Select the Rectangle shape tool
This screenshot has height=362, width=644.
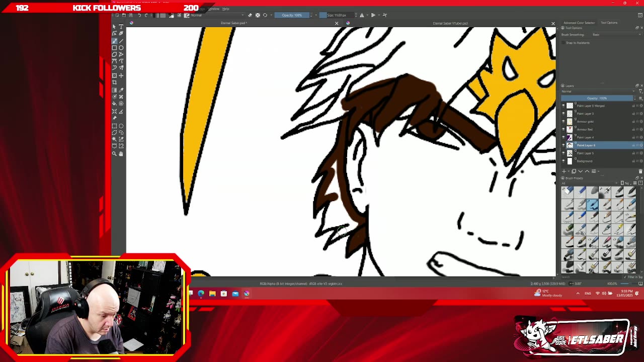click(114, 48)
